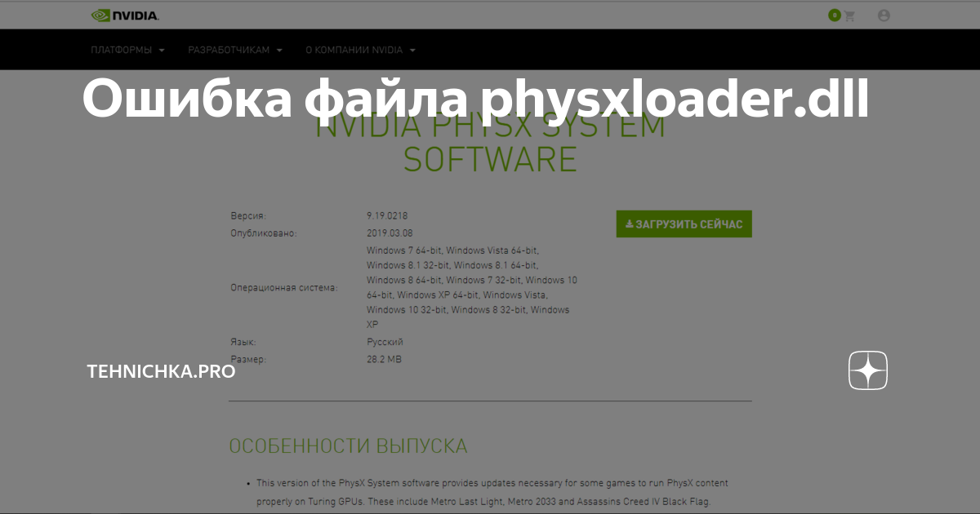
Task: Click the Операционная система label
Action: (x=283, y=288)
